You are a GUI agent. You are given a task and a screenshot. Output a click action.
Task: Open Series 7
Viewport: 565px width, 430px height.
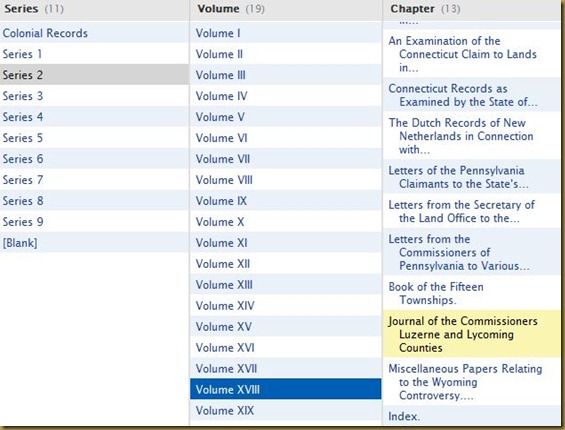coord(94,179)
